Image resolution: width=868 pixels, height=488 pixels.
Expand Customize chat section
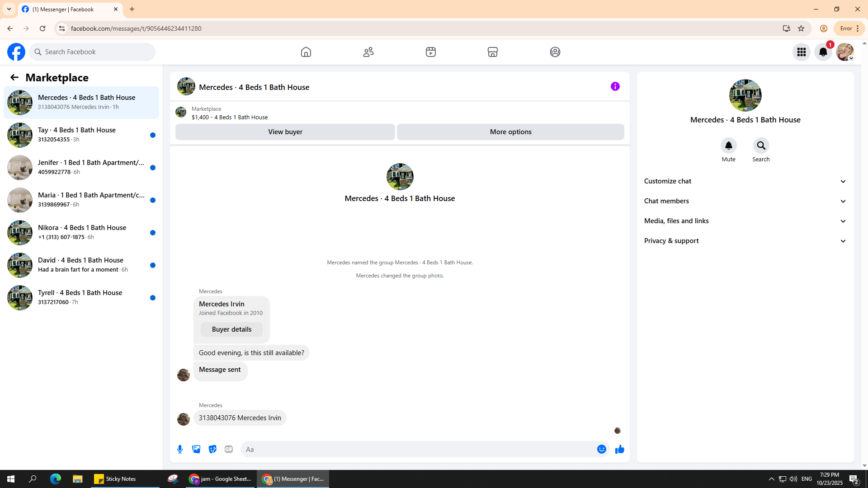(x=745, y=181)
